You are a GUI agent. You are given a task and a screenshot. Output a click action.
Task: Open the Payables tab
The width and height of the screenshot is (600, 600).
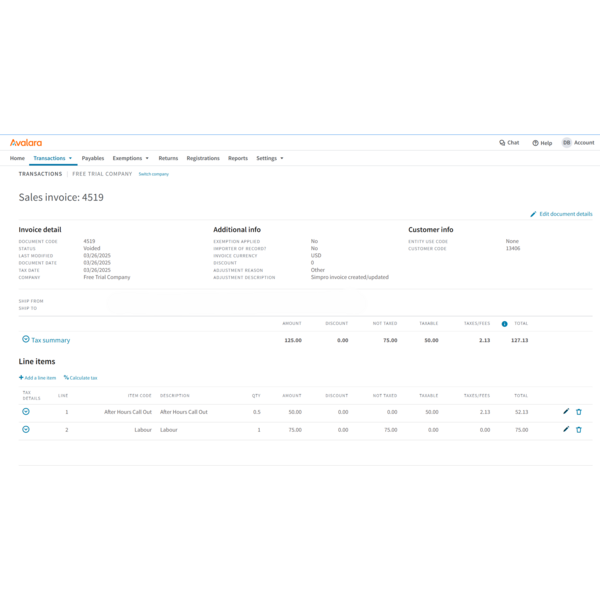coord(93,158)
